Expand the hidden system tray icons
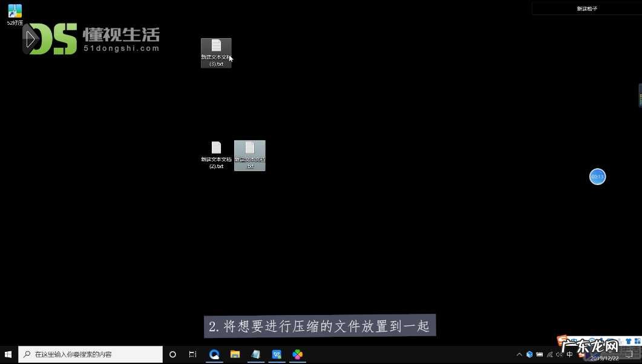The width and height of the screenshot is (642, 364). [x=519, y=354]
